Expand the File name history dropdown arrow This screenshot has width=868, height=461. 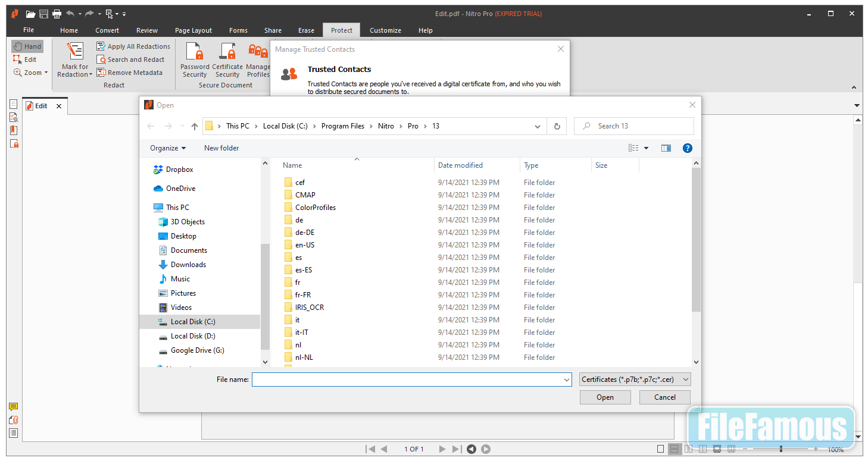click(567, 380)
